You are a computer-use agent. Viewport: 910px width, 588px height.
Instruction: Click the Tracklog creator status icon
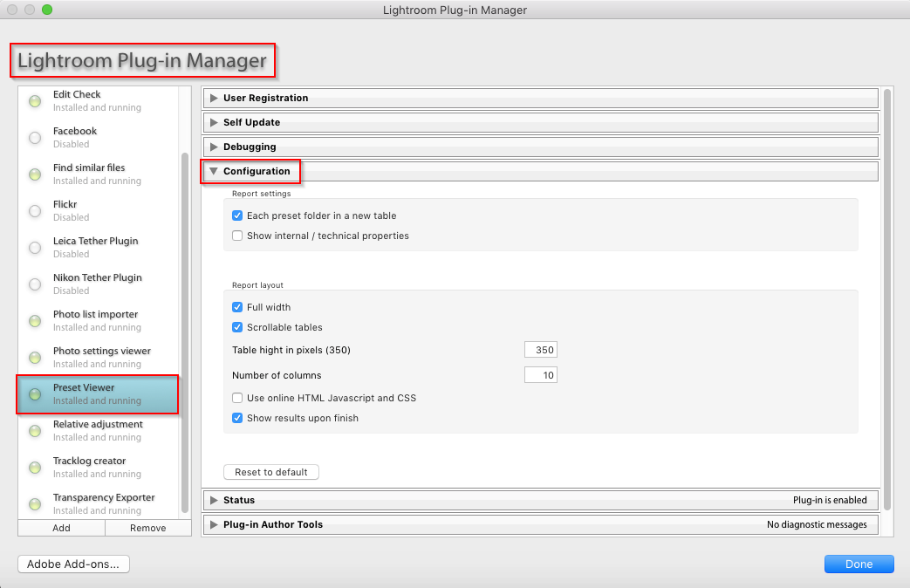click(x=35, y=468)
